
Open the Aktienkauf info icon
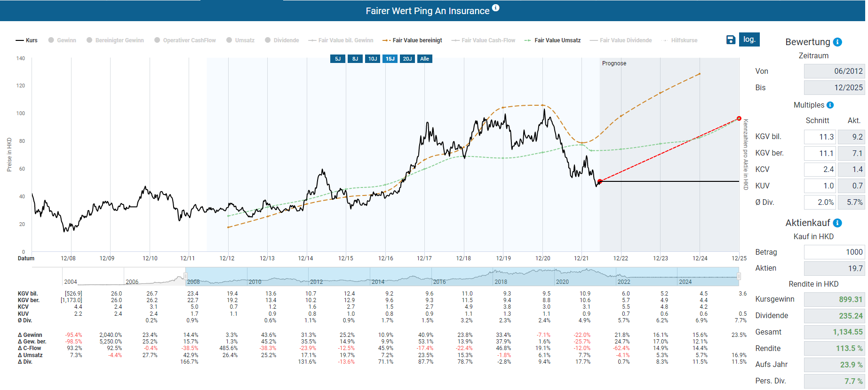pos(837,223)
